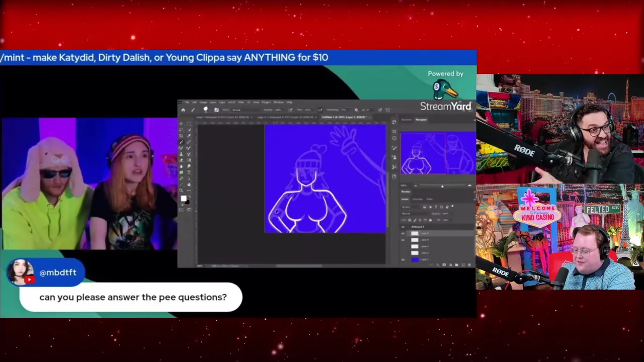Open the three-dot Edit Toolbar button
Viewport: 644px width, 362px height.
click(189, 191)
